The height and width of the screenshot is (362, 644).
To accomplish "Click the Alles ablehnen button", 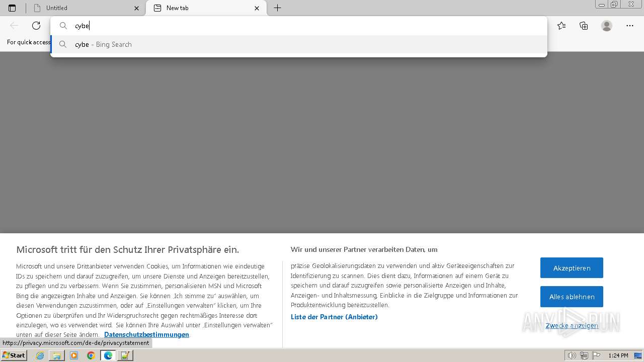I will tap(572, 297).
